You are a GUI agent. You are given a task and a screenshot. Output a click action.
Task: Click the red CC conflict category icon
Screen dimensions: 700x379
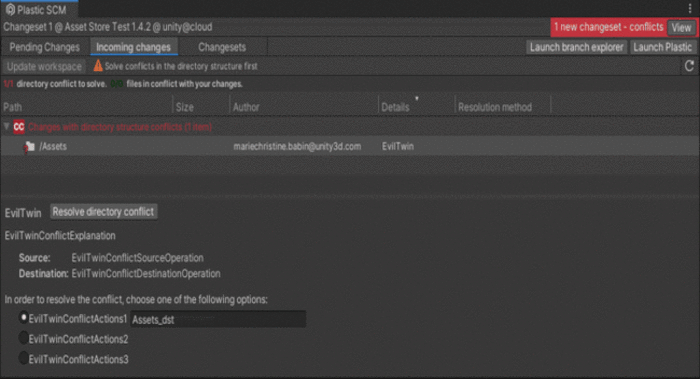click(x=19, y=127)
